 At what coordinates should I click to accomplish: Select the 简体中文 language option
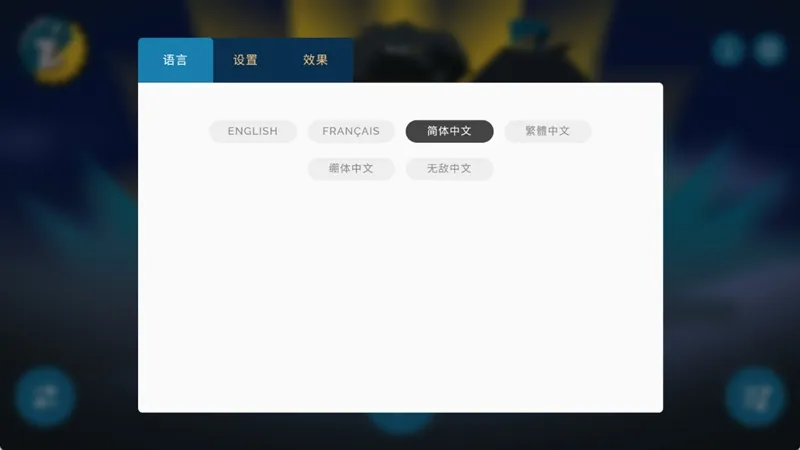pos(449,131)
